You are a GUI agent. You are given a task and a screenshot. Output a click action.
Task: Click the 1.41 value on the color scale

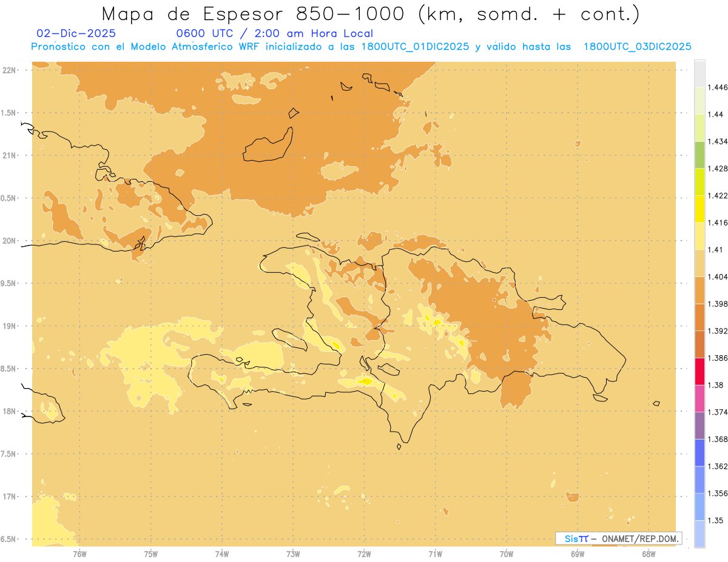pos(716,250)
